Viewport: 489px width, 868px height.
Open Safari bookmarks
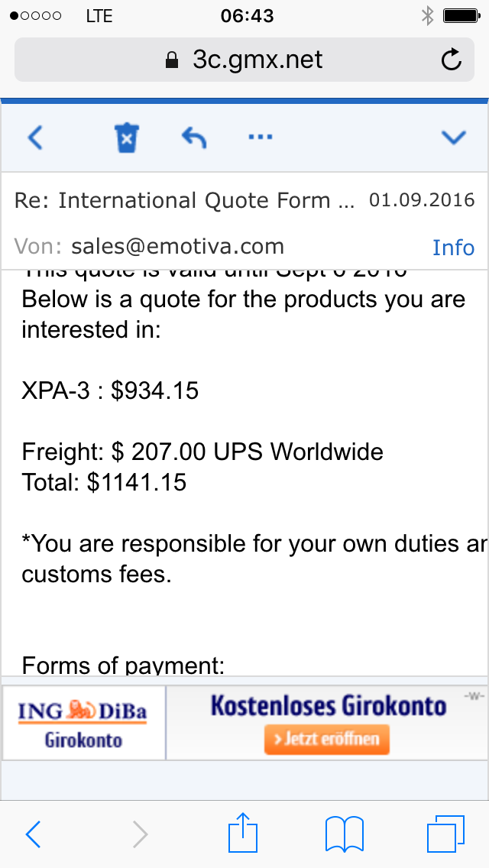click(344, 833)
